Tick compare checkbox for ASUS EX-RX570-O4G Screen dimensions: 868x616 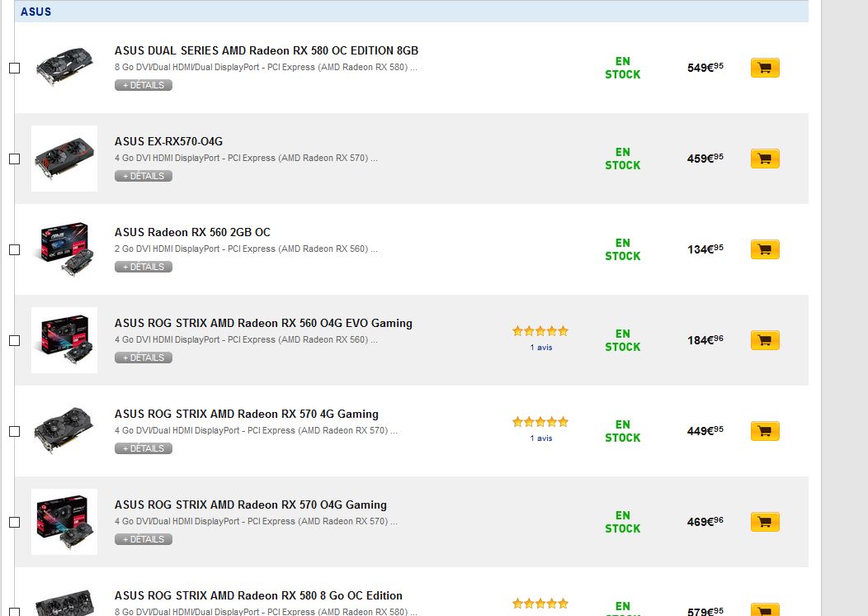click(15, 159)
